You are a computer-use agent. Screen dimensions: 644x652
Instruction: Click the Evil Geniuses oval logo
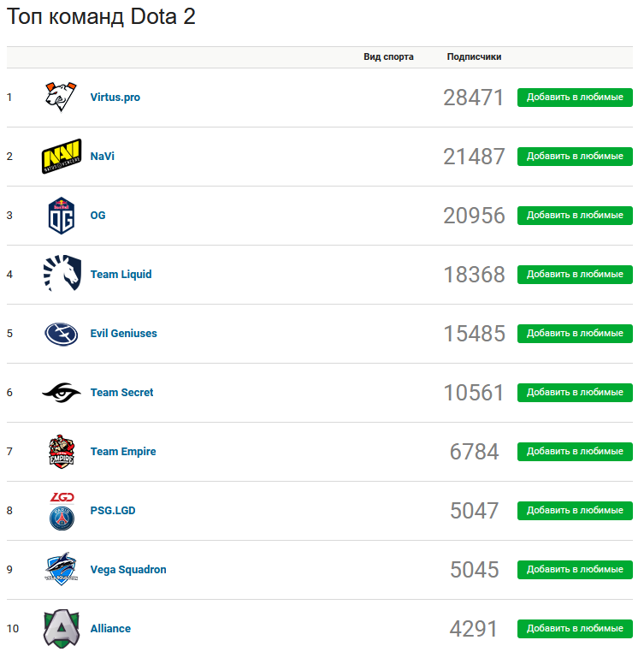(62, 334)
